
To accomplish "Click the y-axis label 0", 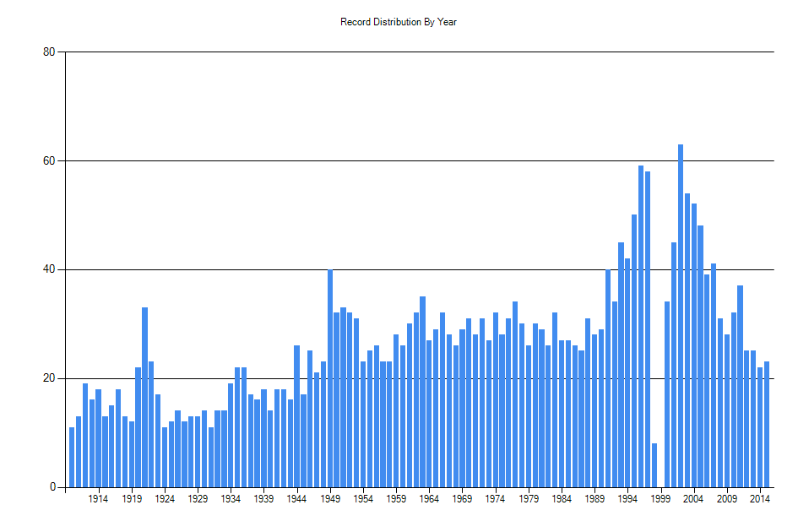I will (52, 487).
